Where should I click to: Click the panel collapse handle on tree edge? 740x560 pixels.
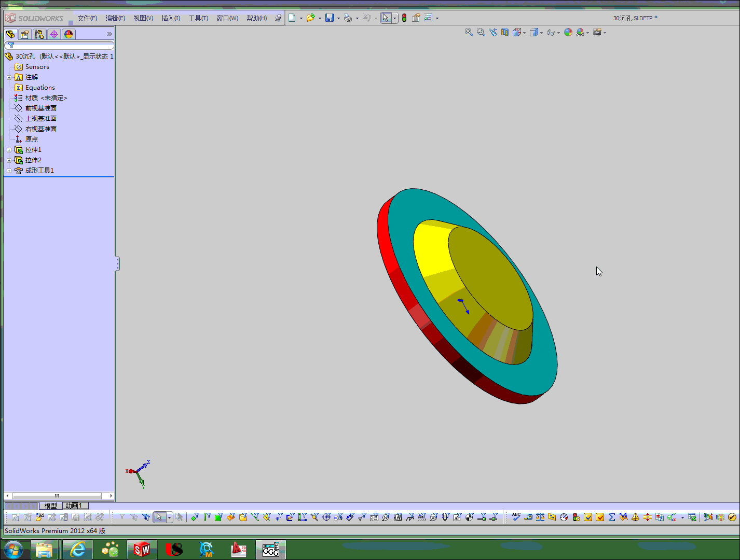click(x=118, y=264)
